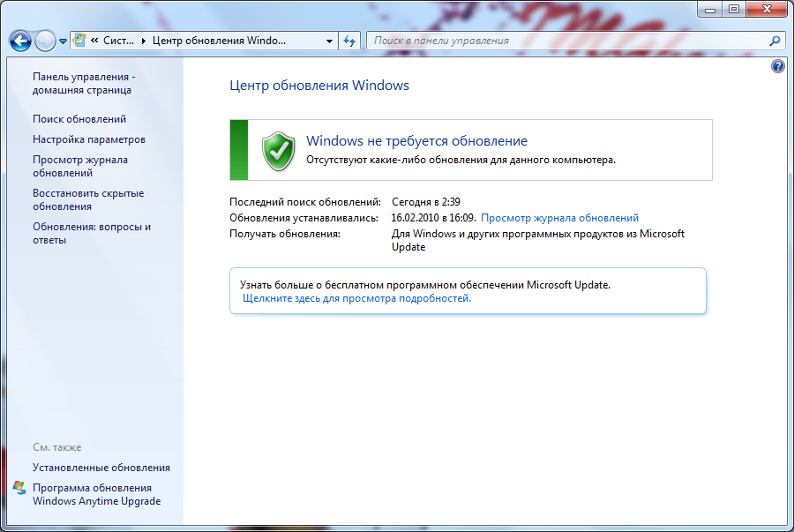
Task: Click the 'Сист...' breadcrumb segment
Action: tap(118, 41)
